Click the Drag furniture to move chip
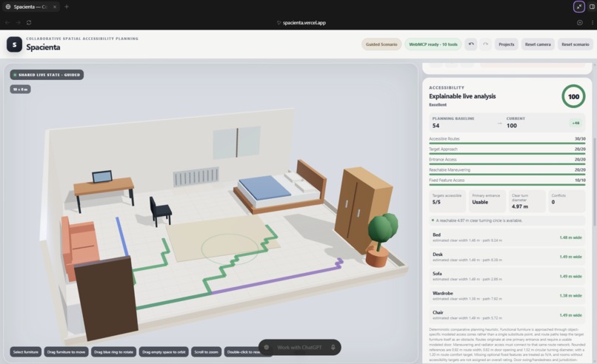The image size is (597, 364). [x=66, y=352]
